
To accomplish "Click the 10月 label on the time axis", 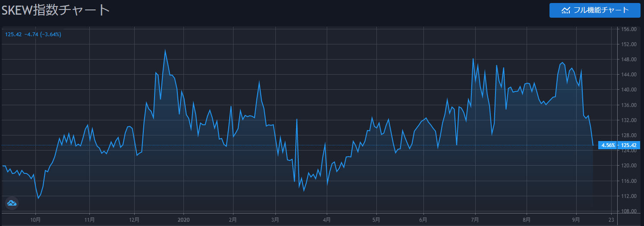I will tap(35, 219).
